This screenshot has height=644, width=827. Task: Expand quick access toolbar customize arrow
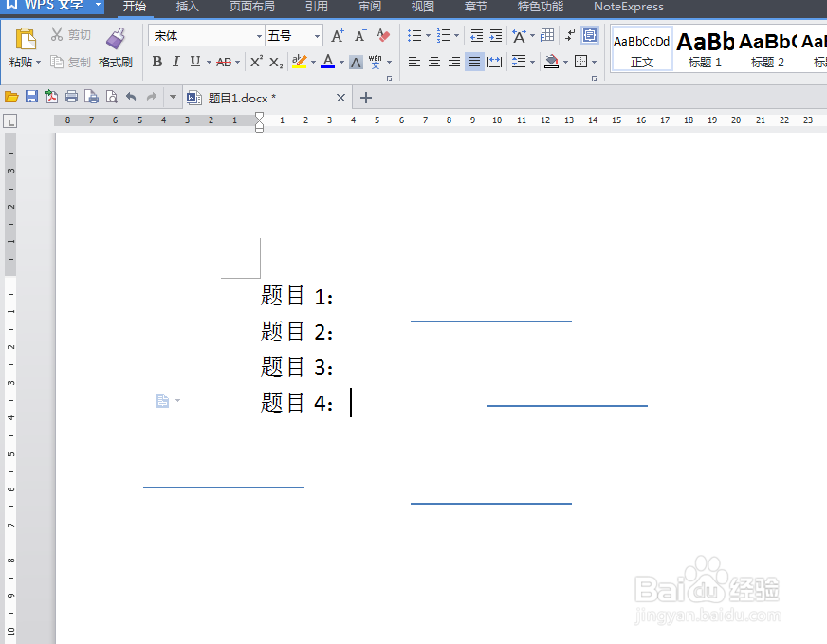coord(173,97)
